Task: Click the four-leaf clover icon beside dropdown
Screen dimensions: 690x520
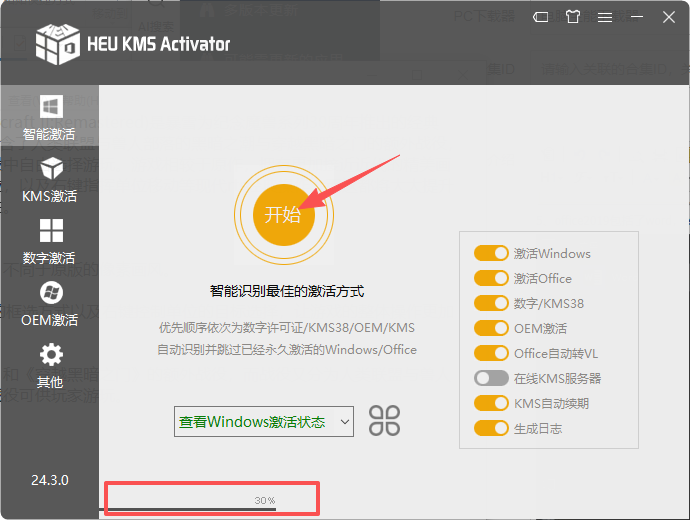Action: pos(384,421)
